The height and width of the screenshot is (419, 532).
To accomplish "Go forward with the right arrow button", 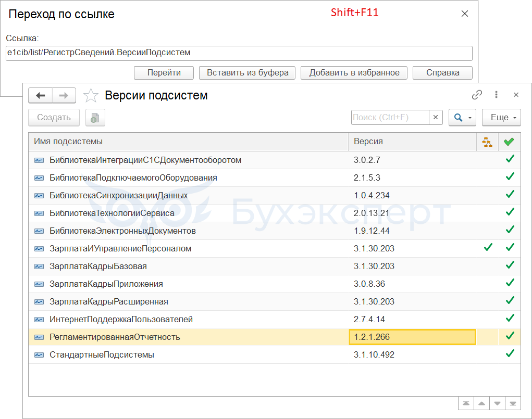I will (x=64, y=96).
